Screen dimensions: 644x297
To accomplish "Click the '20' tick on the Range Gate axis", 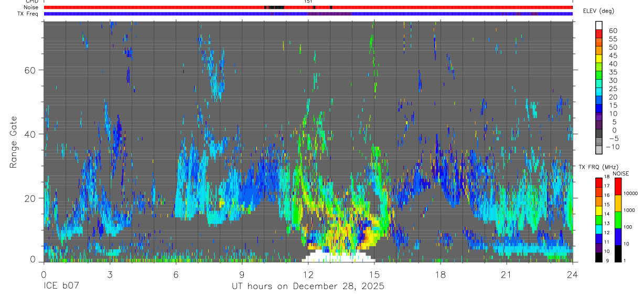I will click(30, 198).
